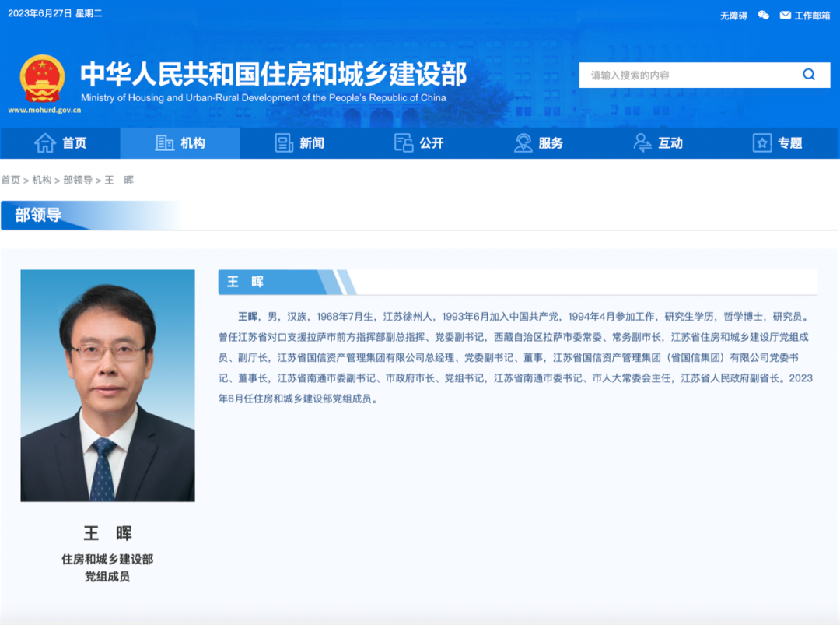This screenshot has width=840, height=625.
Task: Open WeChat sharing via the WeChat icon
Action: 765,14
